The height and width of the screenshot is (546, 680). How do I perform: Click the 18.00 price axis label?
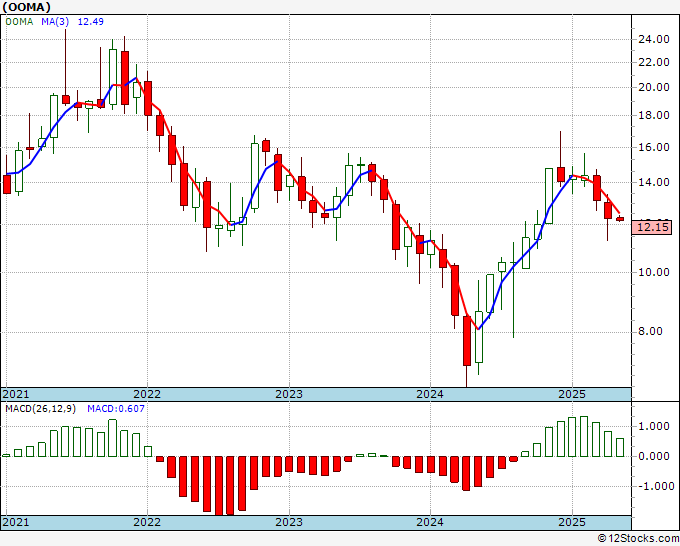click(654, 115)
